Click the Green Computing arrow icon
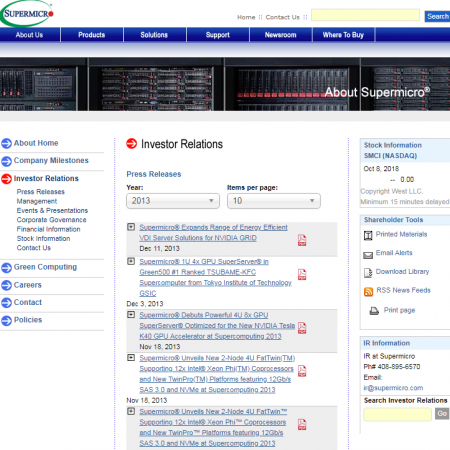Viewport: 450px width, 450px height. coord(6,267)
